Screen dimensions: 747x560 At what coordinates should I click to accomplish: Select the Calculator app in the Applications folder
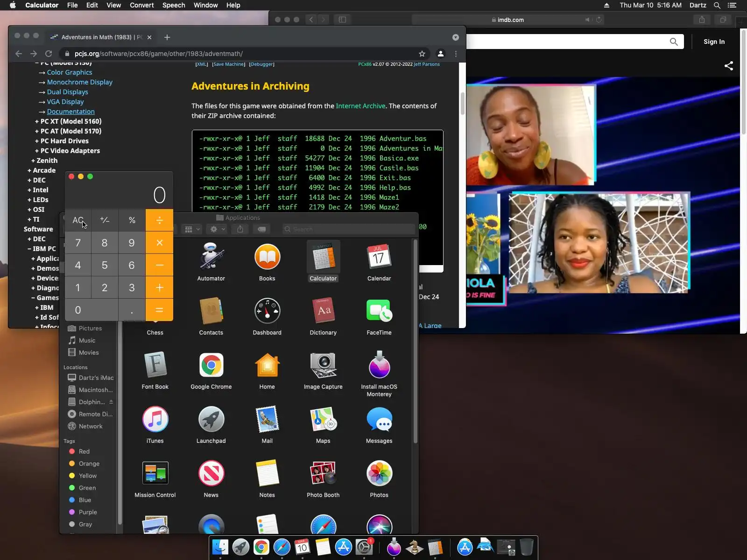(323, 257)
